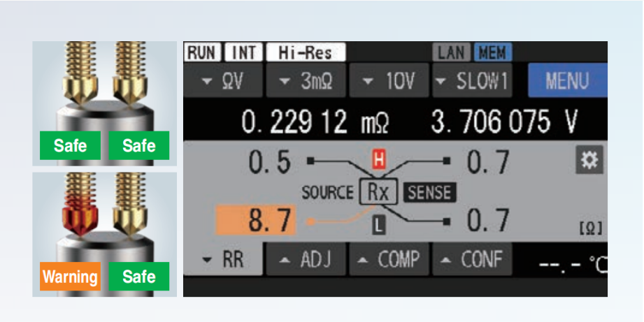Click the 0.7 sense low value
Screen dimensions: 644x322
tap(488, 220)
